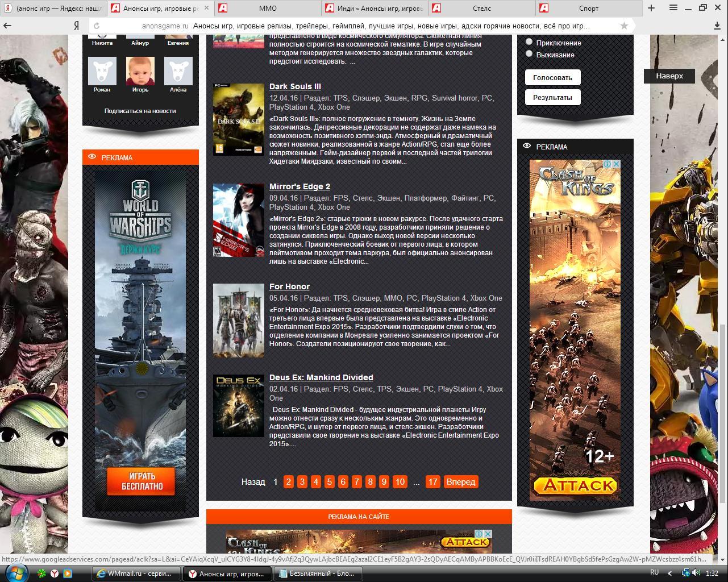The width and height of the screenshot is (728, 582).
Task: Switch to the Стелс tab
Action: tap(481, 9)
